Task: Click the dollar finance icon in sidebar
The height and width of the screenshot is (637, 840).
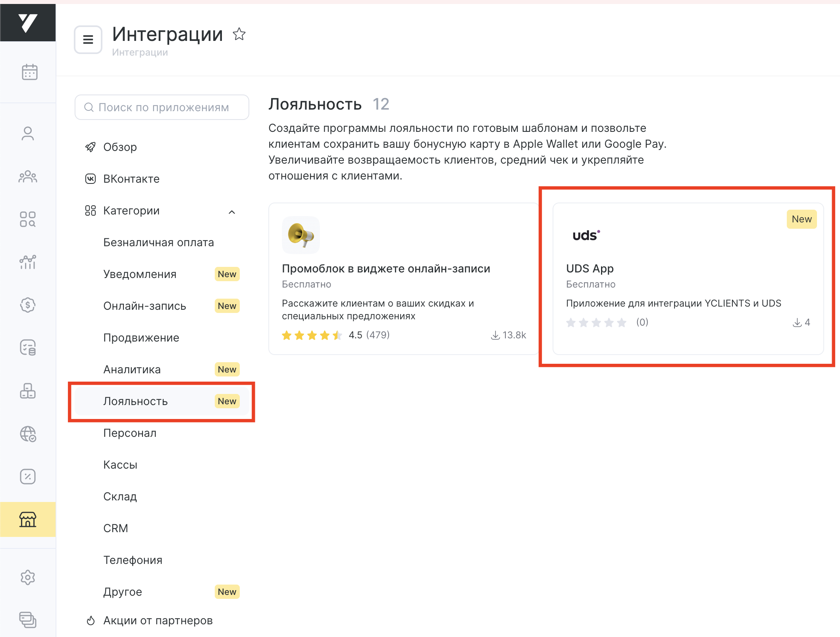Action: 28,305
